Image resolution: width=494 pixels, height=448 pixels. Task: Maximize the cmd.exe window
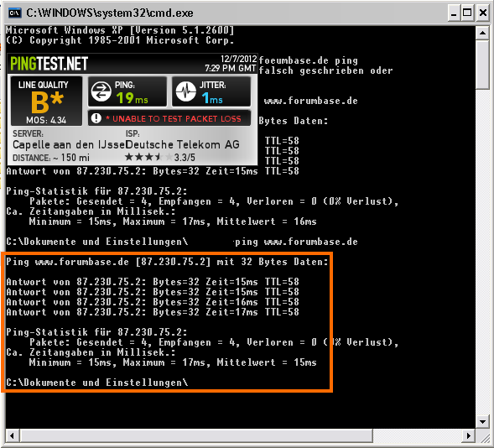click(x=467, y=13)
